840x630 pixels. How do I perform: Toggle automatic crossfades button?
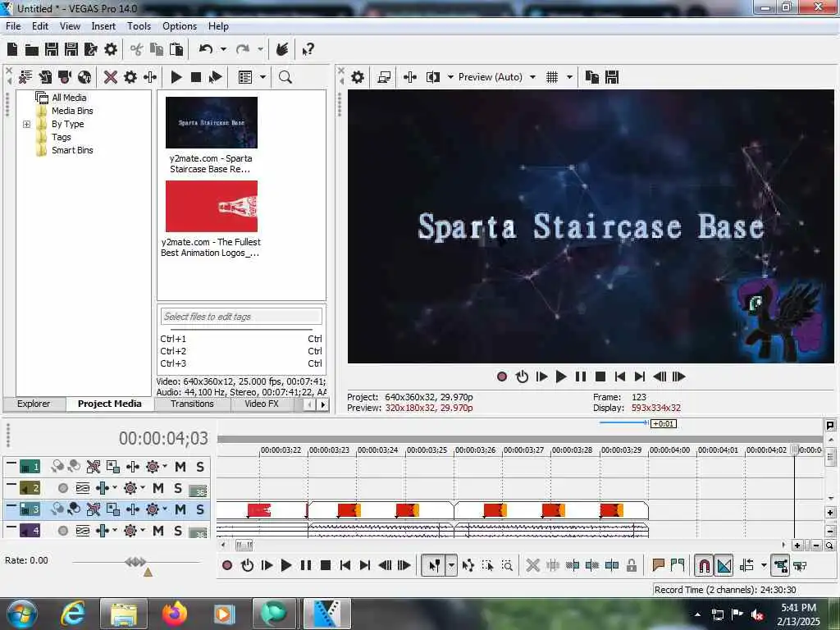tap(724, 565)
